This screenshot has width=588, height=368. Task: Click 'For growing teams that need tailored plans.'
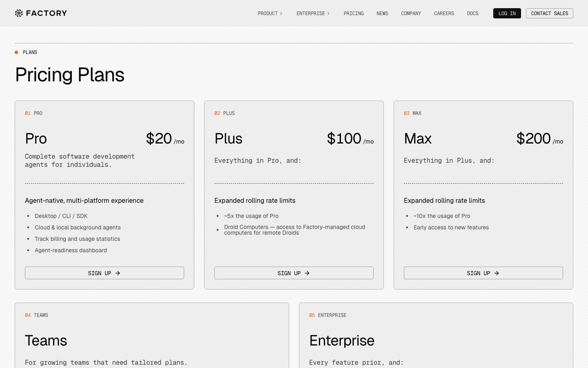[106, 363]
